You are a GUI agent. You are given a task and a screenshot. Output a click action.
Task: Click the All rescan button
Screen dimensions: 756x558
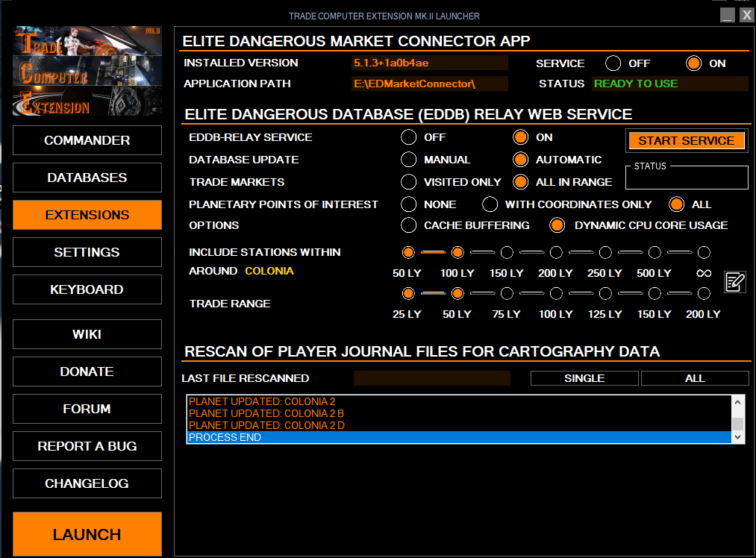click(x=695, y=378)
